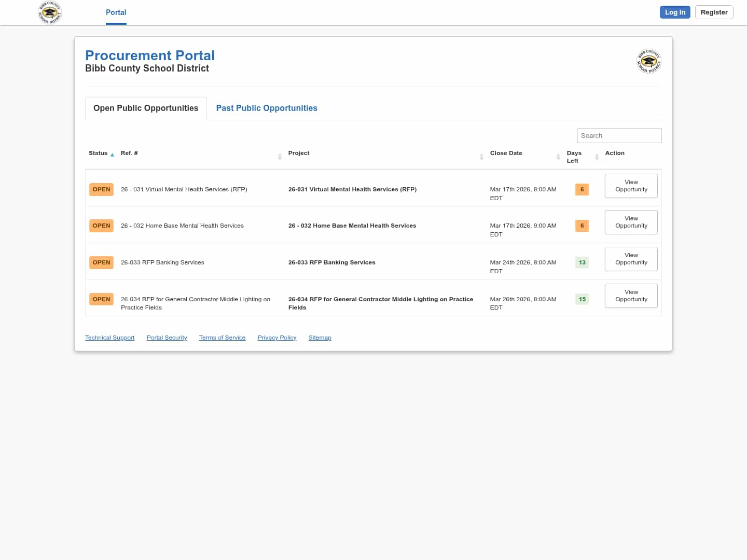Sort by Days Left column
This screenshot has width=747, height=560.
(x=597, y=156)
